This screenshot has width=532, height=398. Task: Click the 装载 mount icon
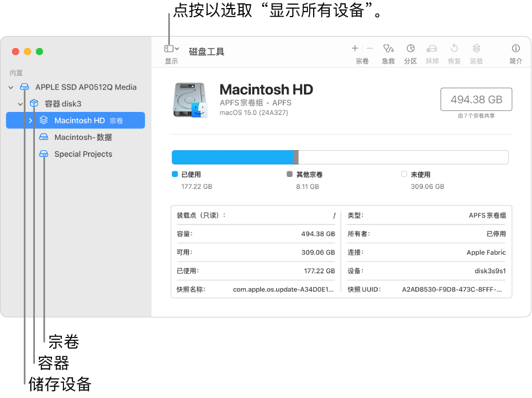476,49
